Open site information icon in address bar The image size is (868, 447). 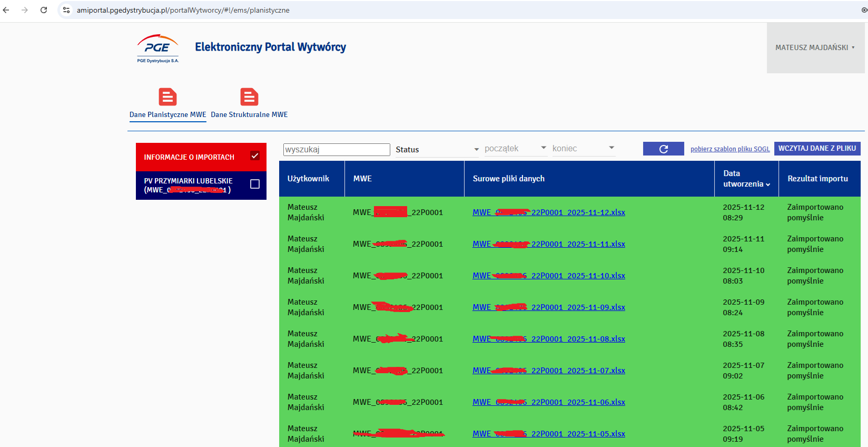click(x=66, y=10)
